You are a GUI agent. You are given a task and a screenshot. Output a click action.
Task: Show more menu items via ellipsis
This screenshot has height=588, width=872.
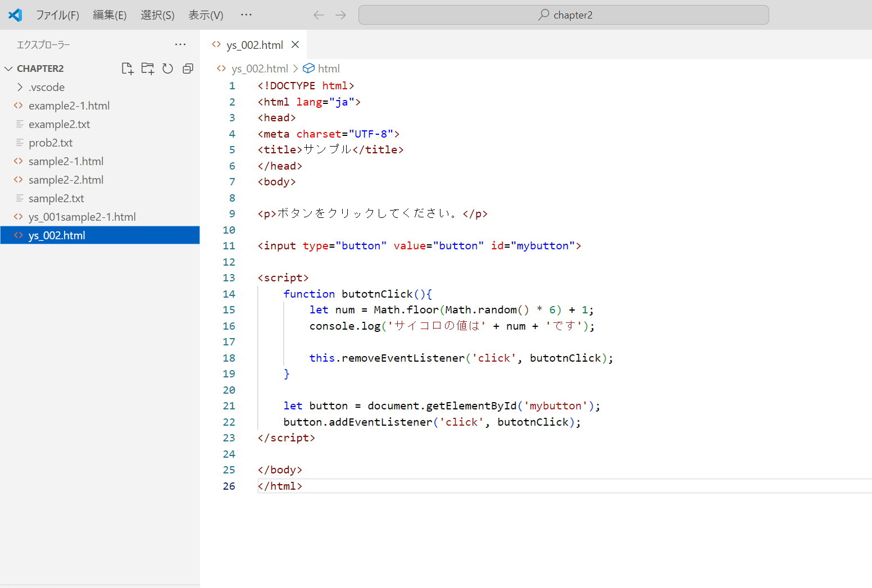[246, 15]
